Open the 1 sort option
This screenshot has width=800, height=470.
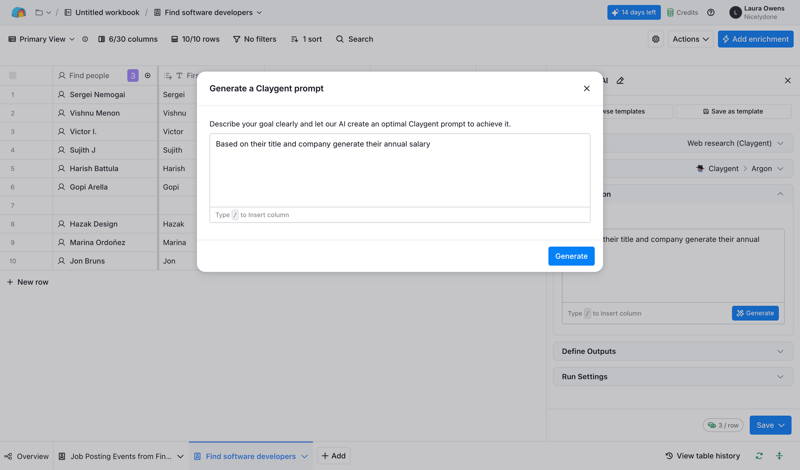click(306, 39)
